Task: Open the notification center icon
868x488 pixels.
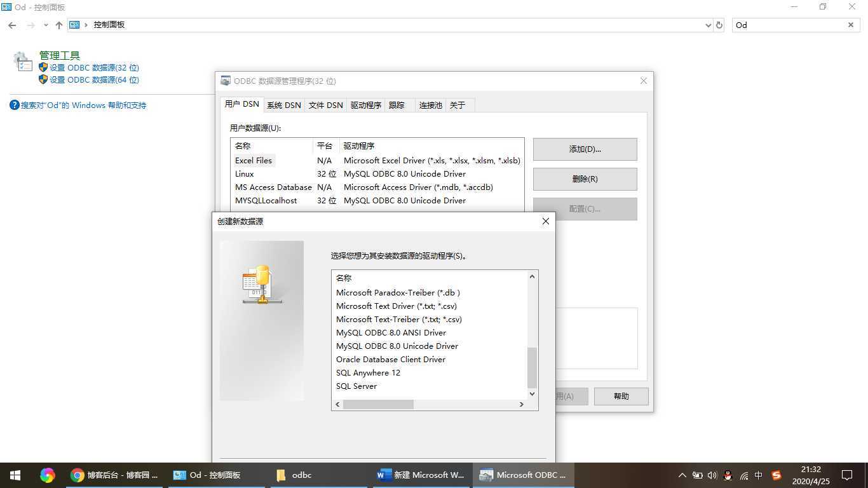Action: (846, 475)
